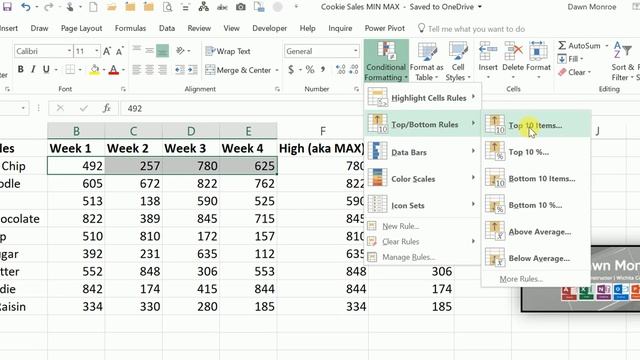
Task: Toggle Bold formatting
Action: (20, 69)
